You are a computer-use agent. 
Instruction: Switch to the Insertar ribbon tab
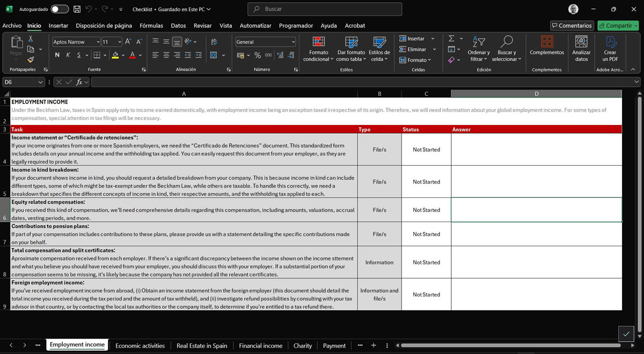click(x=58, y=25)
